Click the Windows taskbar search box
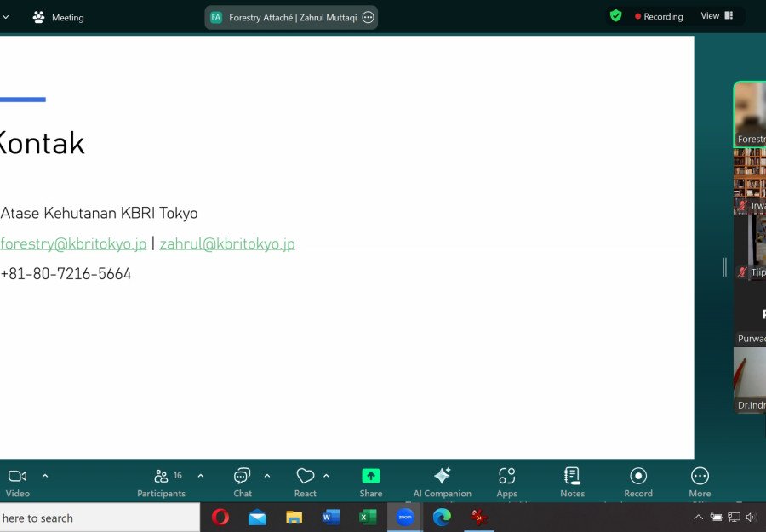The image size is (766, 532). [x=100, y=518]
